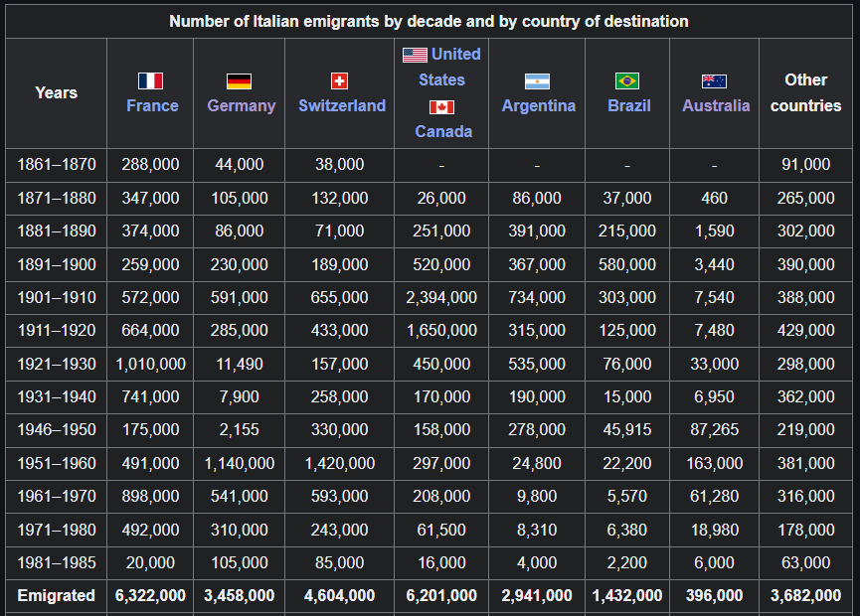Follow the Canada link
The image size is (860, 616).
[x=443, y=131]
